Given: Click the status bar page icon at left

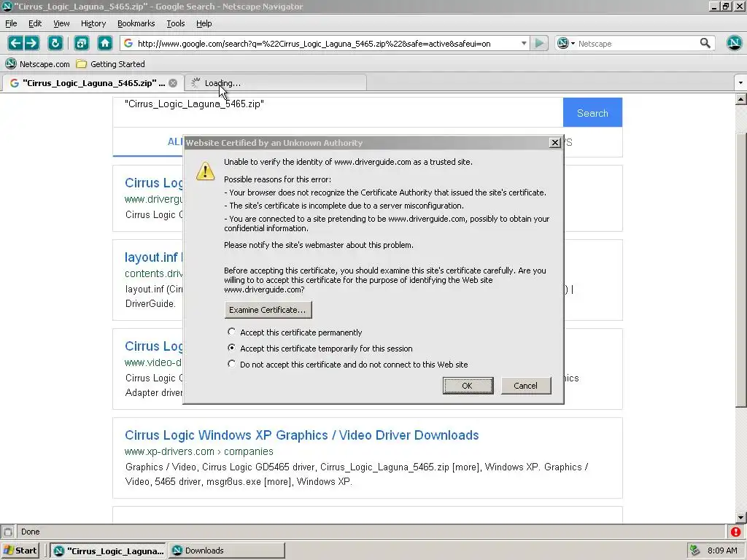Looking at the screenshot, I should click(x=7, y=532).
